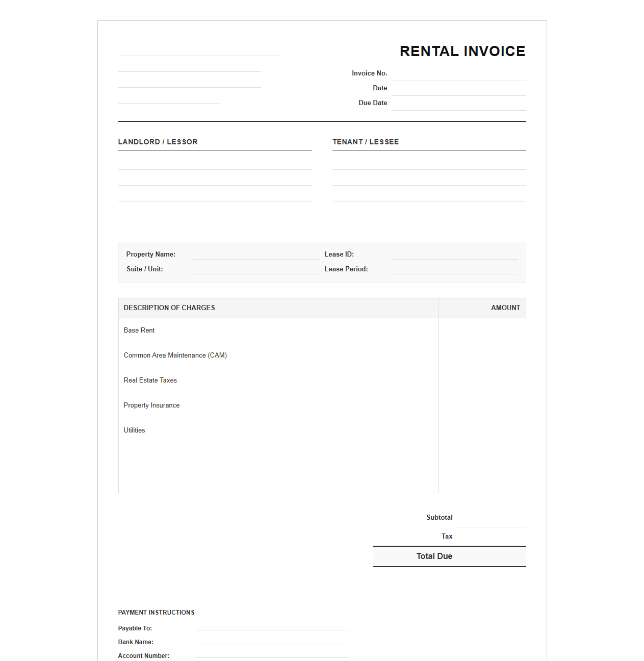Click the Tax value field
Image resolution: width=644 pixels, height=661 pixels.
click(492, 537)
